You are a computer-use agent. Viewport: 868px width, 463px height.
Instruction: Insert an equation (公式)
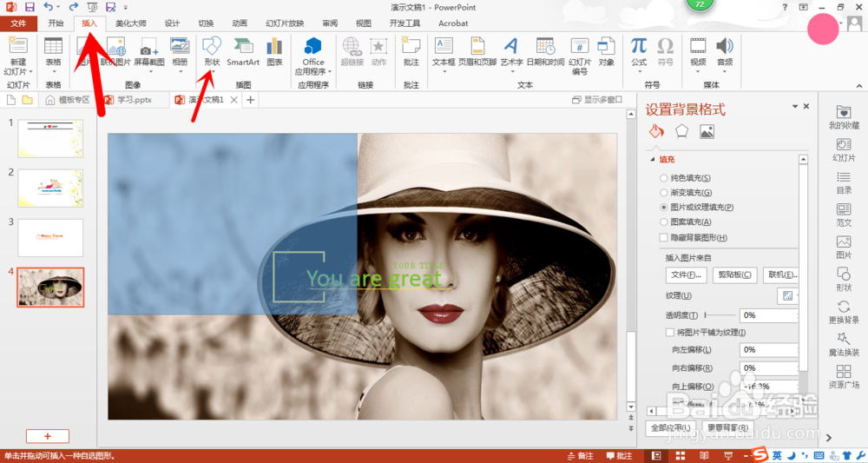tap(639, 47)
